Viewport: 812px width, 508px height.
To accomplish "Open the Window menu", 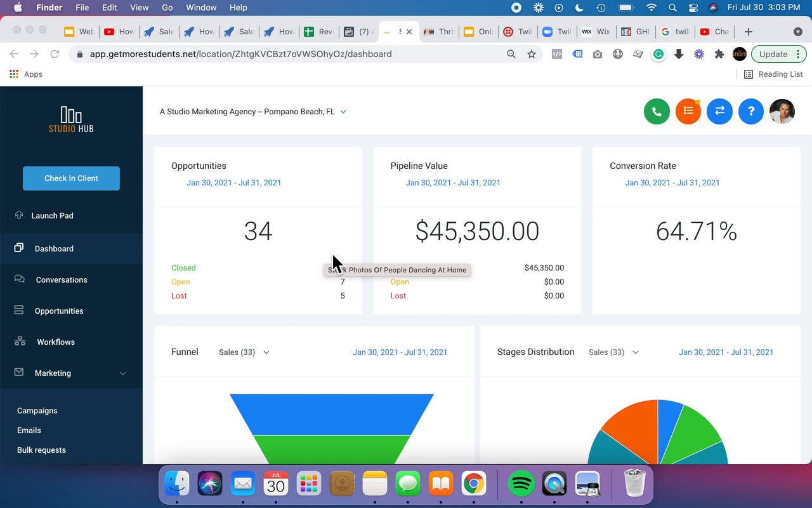I will [201, 8].
